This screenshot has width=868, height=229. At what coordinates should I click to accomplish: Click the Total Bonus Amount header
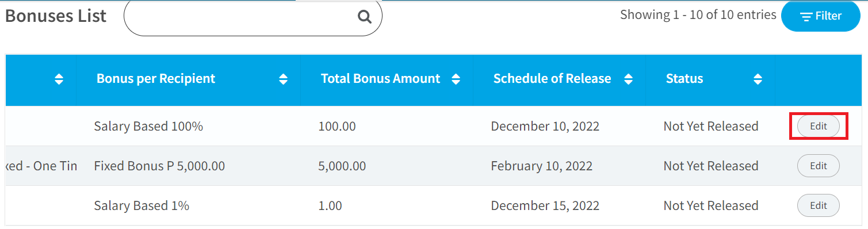pos(380,79)
